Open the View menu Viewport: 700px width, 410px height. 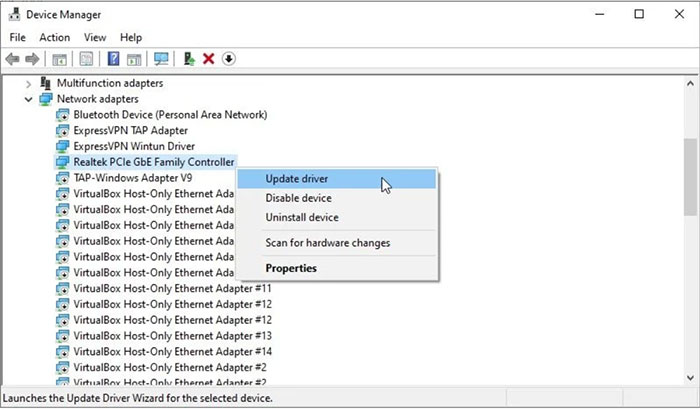click(x=95, y=38)
